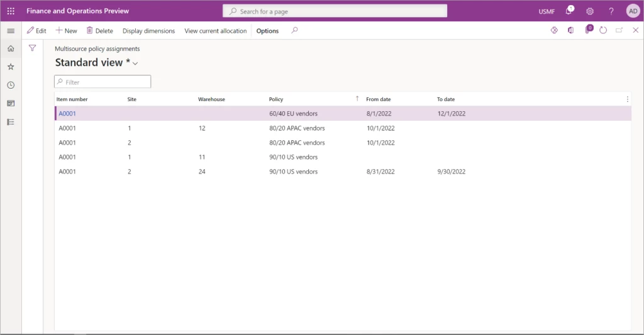Open the app launcher waffle icon
The image size is (644, 335).
click(11, 11)
